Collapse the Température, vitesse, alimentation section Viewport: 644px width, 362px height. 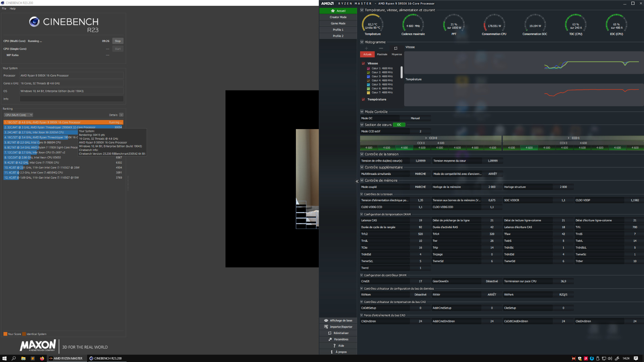[x=362, y=10]
